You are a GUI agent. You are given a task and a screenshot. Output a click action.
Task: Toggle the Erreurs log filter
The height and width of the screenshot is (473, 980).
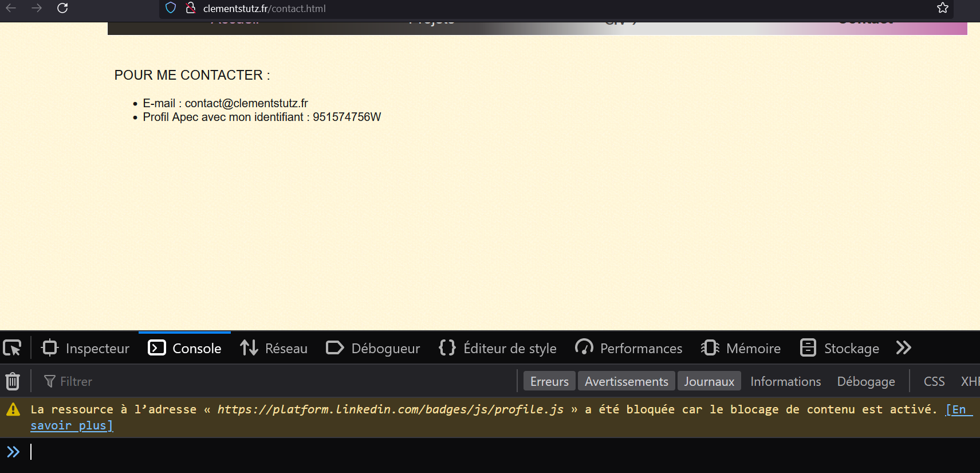pos(549,381)
